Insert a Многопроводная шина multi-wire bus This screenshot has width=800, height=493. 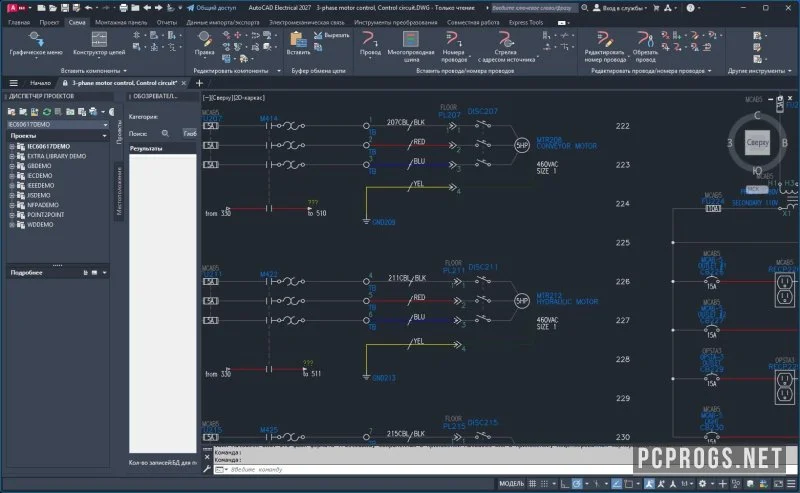click(411, 46)
